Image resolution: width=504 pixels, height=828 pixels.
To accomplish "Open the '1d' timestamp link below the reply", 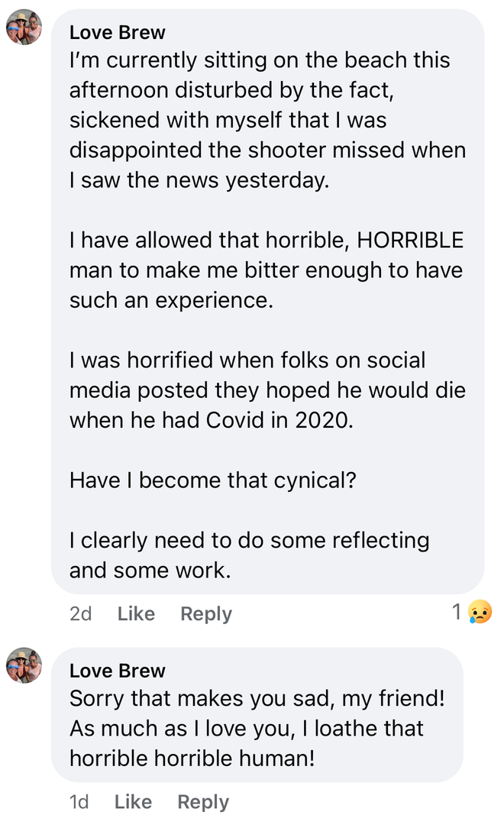I will click(x=79, y=801).
